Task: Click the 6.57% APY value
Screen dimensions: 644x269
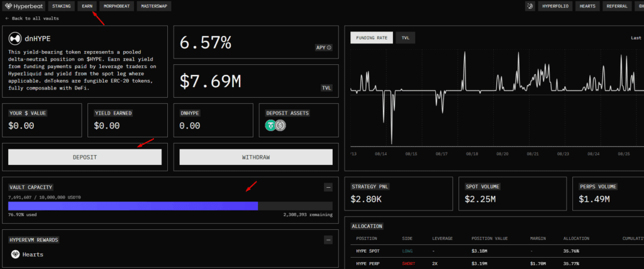Action: [206, 42]
